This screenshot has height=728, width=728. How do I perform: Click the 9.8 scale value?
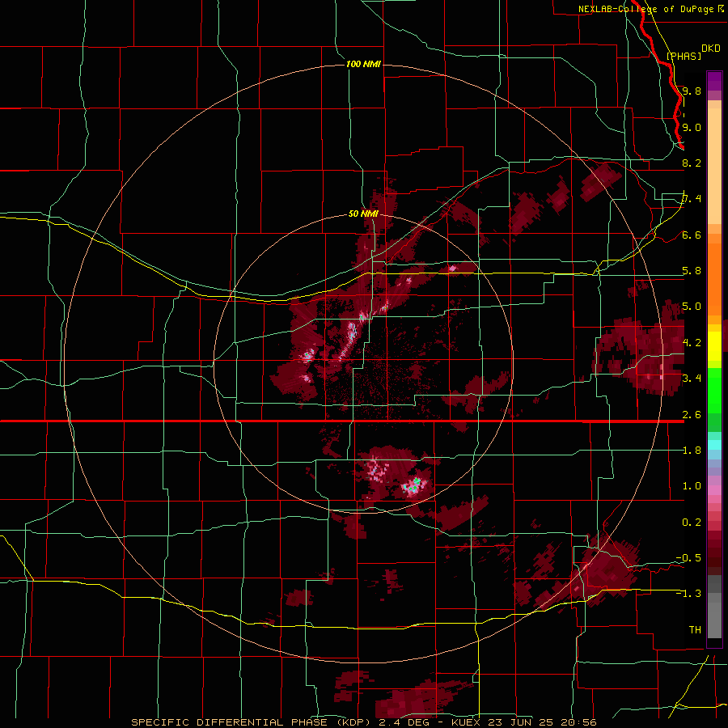click(692, 91)
